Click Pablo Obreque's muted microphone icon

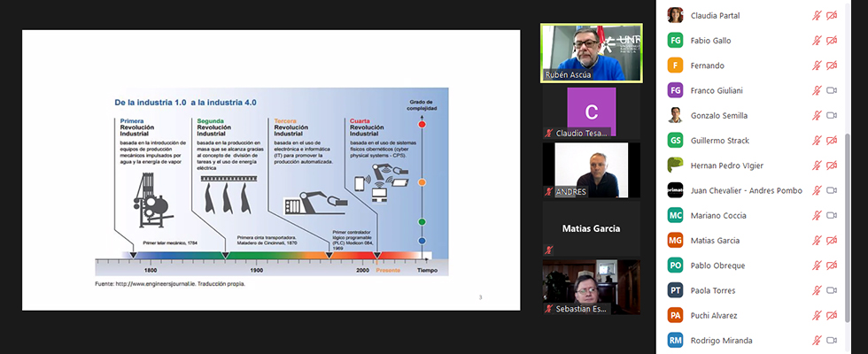(x=817, y=265)
